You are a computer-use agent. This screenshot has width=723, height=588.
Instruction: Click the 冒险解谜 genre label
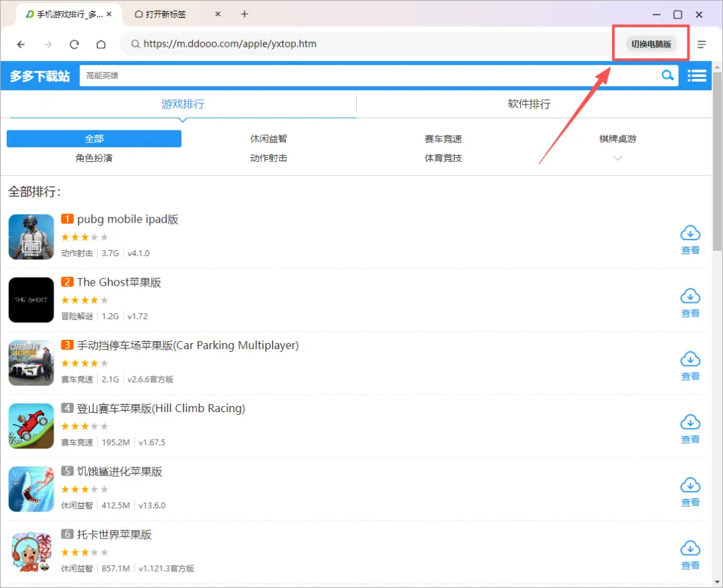(77, 316)
